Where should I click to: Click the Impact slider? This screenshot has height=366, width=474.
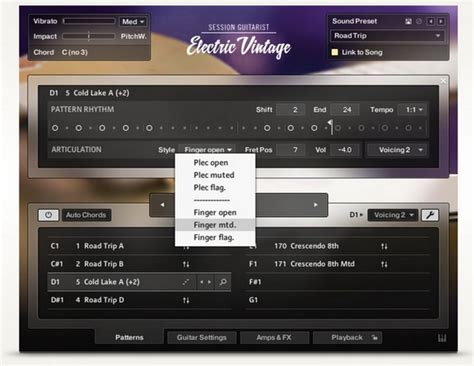89,36
